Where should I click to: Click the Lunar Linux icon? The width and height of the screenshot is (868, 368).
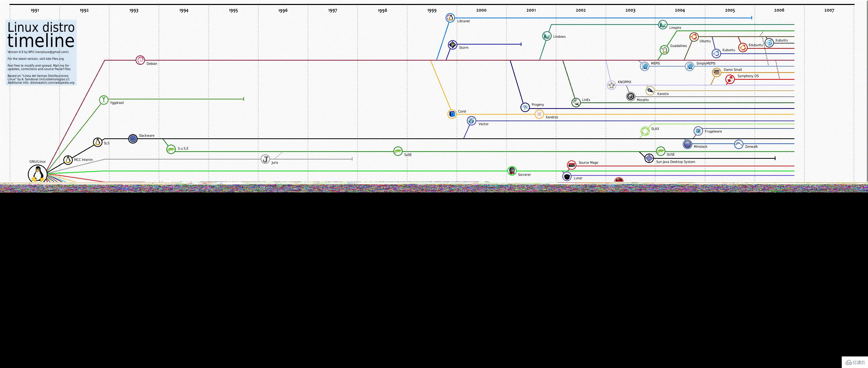coord(567,176)
